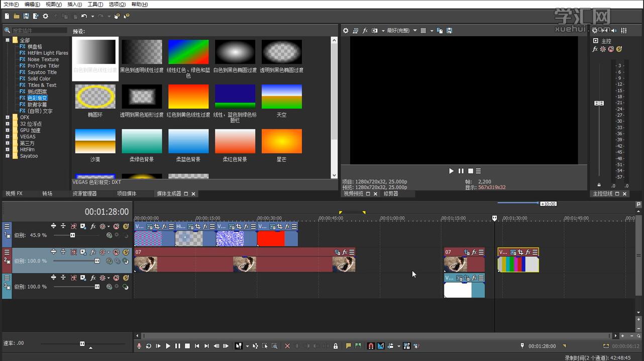The height and width of the screenshot is (361, 644).
Task: Click the open project folder icon
Action: [x=17, y=16]
